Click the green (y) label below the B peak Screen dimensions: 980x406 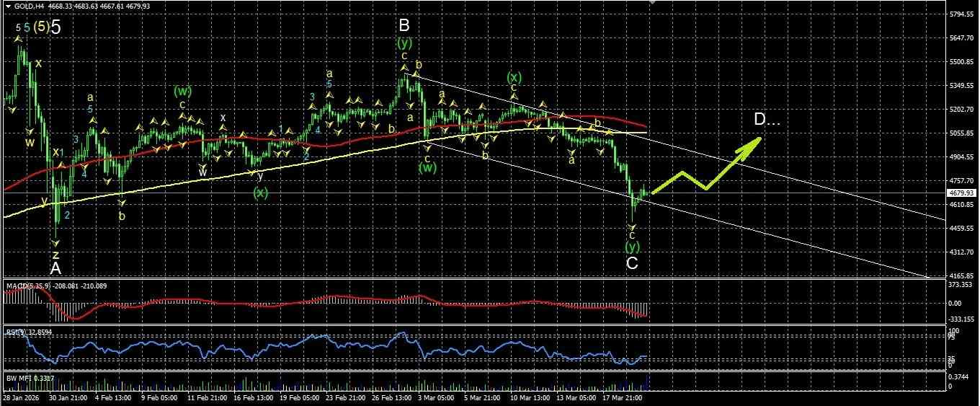tap(404, 43)
